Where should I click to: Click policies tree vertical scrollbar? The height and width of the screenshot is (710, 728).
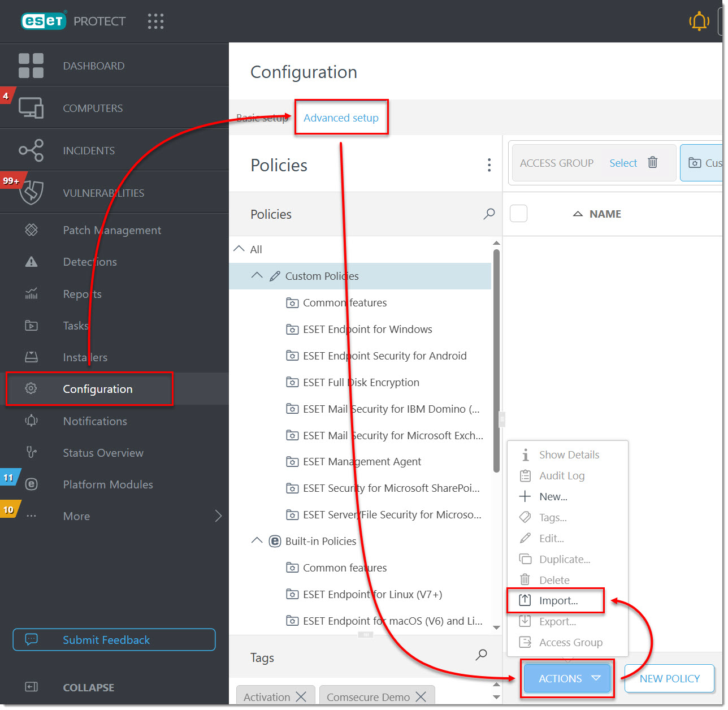point(496,361)
